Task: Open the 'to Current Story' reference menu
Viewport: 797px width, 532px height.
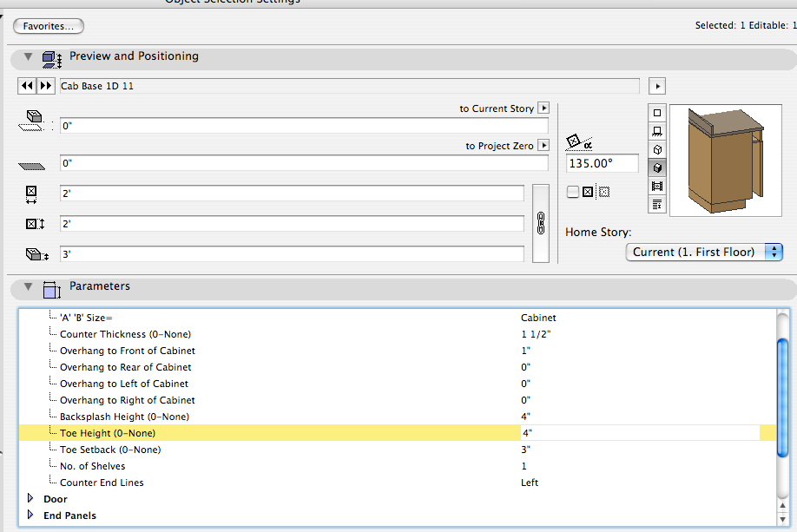Action: click(543, 108)
